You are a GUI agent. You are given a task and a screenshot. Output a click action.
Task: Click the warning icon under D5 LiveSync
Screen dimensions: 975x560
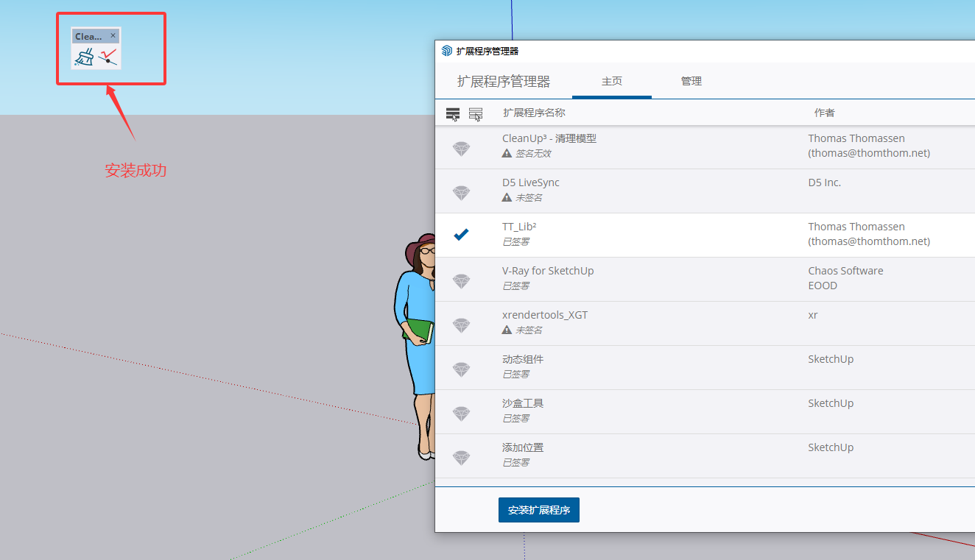[x=507, y=198]
